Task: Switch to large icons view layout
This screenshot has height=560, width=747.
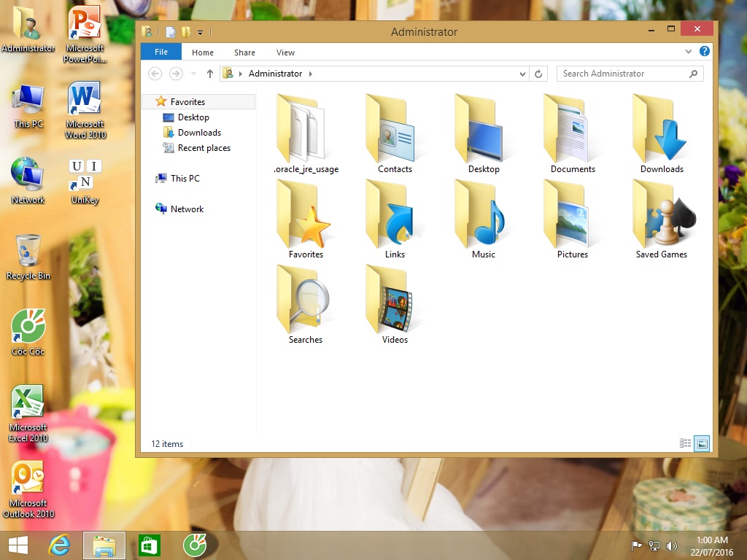Action: pos(702,443)
